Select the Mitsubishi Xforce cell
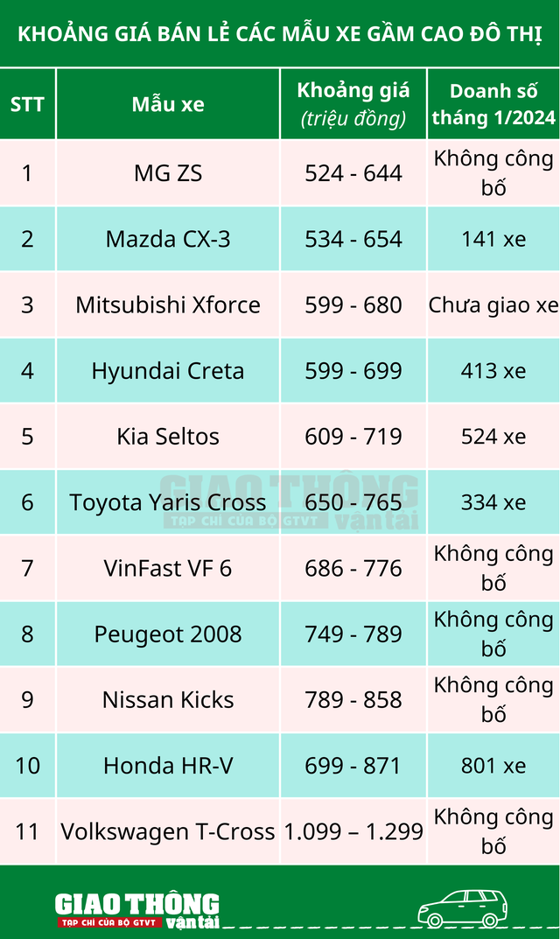This screenshot has width=560, height=939. (168, 305)
